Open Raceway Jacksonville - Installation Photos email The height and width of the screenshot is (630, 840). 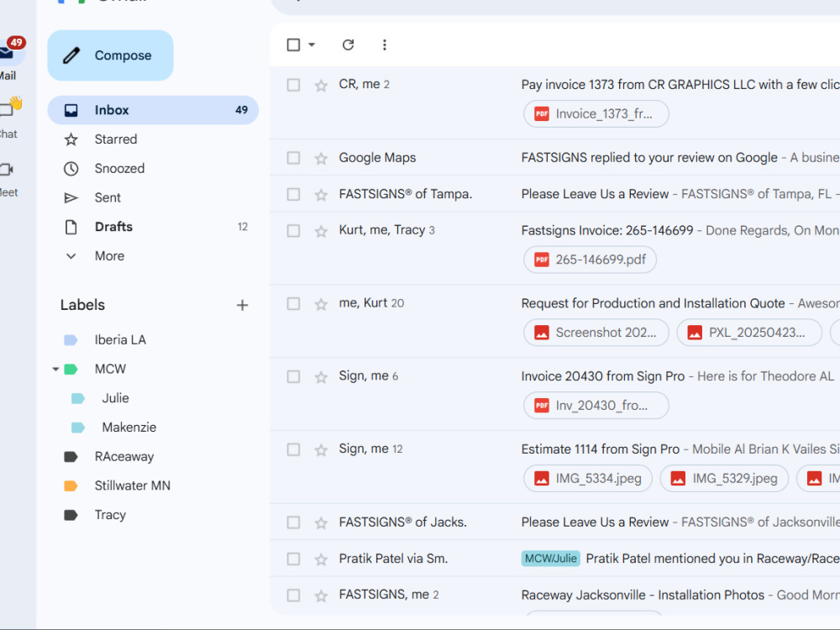pos(643,595)
